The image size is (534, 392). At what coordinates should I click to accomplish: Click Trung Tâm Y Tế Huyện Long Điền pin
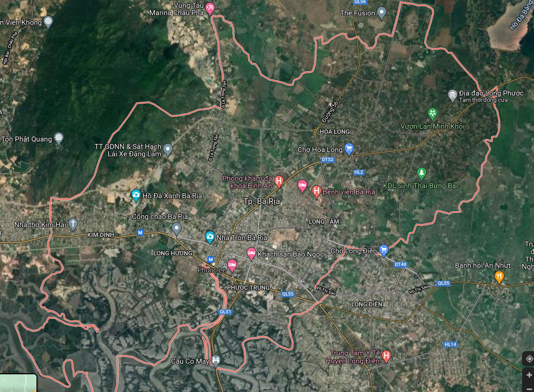click(x=386, y=356)
